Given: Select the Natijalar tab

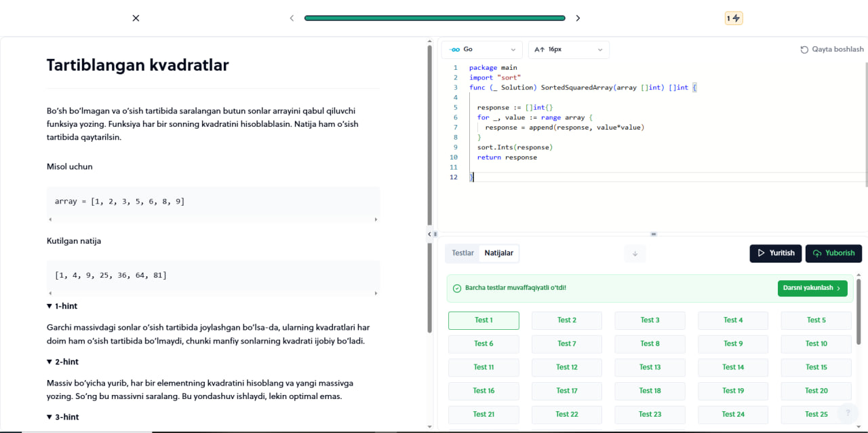Looking at the screenshot, I should [498, 253].
